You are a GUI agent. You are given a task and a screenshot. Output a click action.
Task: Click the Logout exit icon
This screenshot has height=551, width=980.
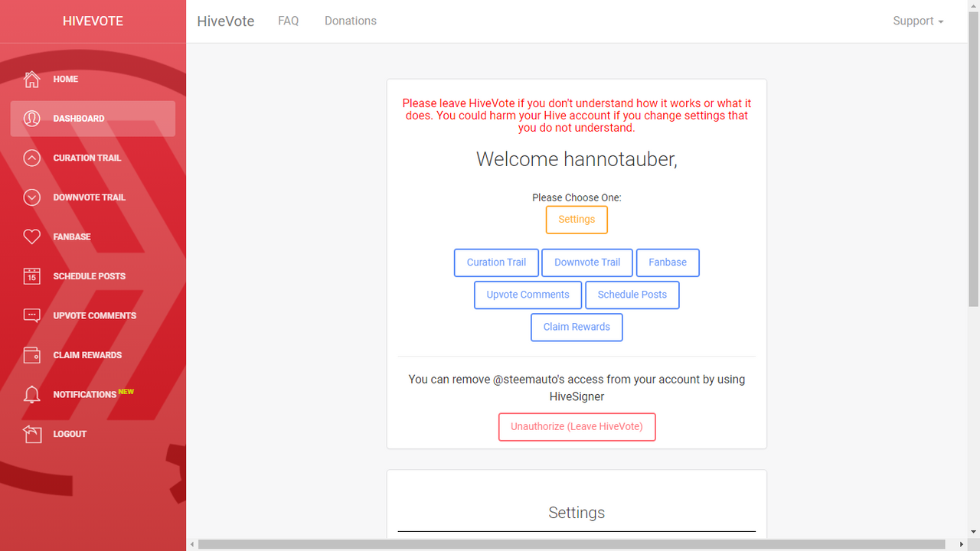(x=31, y=434)
